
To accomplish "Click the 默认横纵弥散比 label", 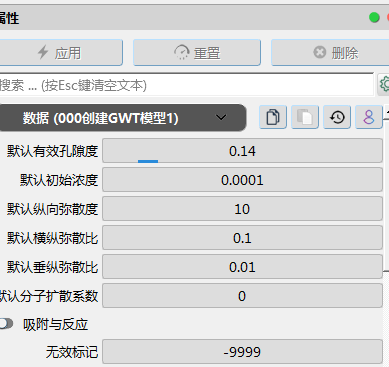I will [x=52, y=238].
